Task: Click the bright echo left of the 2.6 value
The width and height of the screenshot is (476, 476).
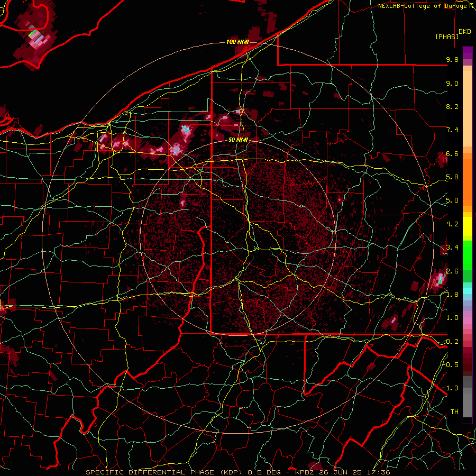Action: pos(439,279)
